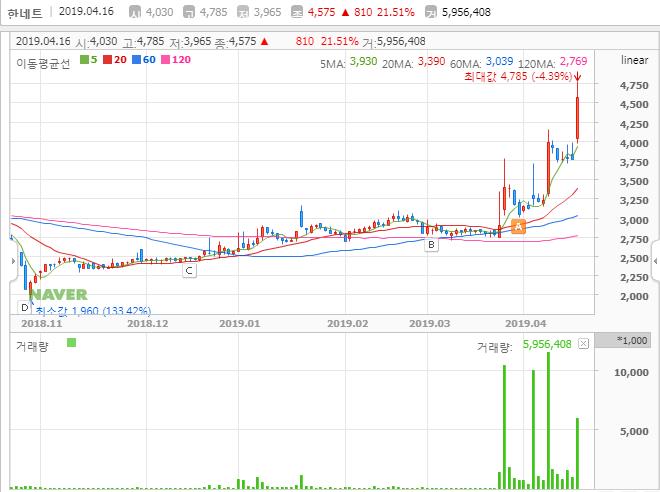Click the 이동평균선 label
This screenshot has height=492, width=660.
[43, 63]
